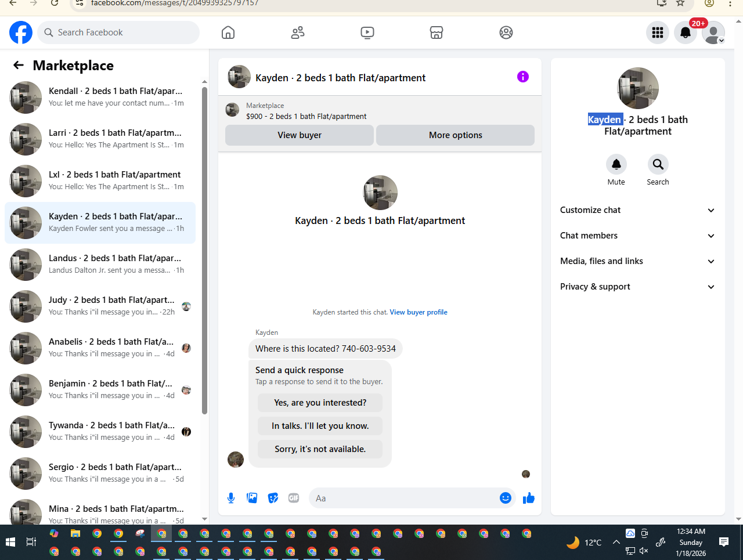Send quick reply Yes, are you interested?
The height and width of the screenshot is (560, 743).
[320, 403]
